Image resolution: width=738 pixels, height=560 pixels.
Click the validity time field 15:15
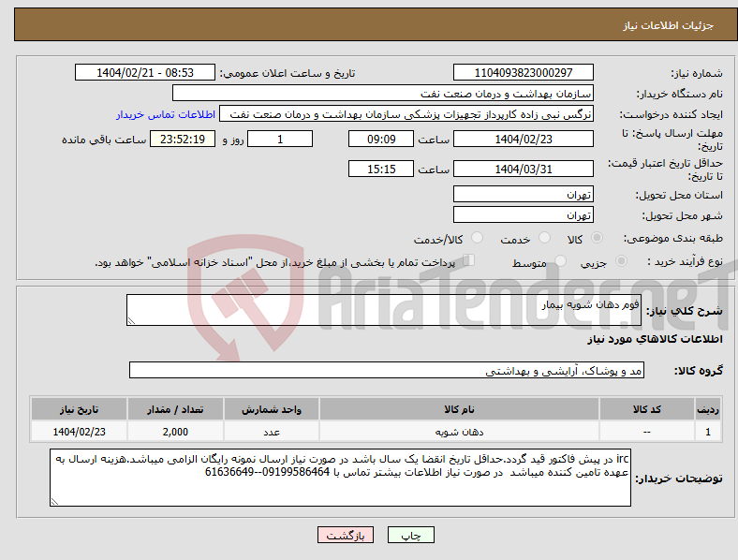pyautogui.click(x=381, y=169)
